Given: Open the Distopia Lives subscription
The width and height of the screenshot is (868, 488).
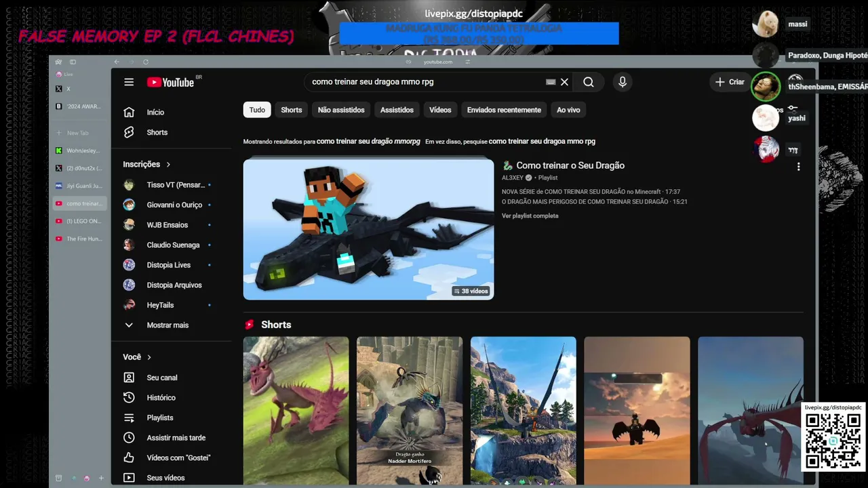Looking at the screenshot, I should (x=168, y=265).
